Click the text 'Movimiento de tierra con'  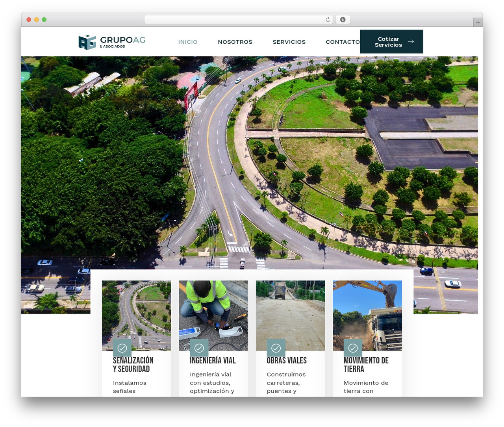[x=366, y=387]
